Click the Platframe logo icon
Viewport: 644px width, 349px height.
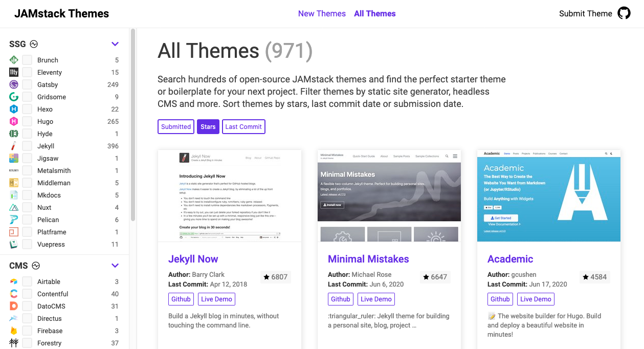[14, 232]
